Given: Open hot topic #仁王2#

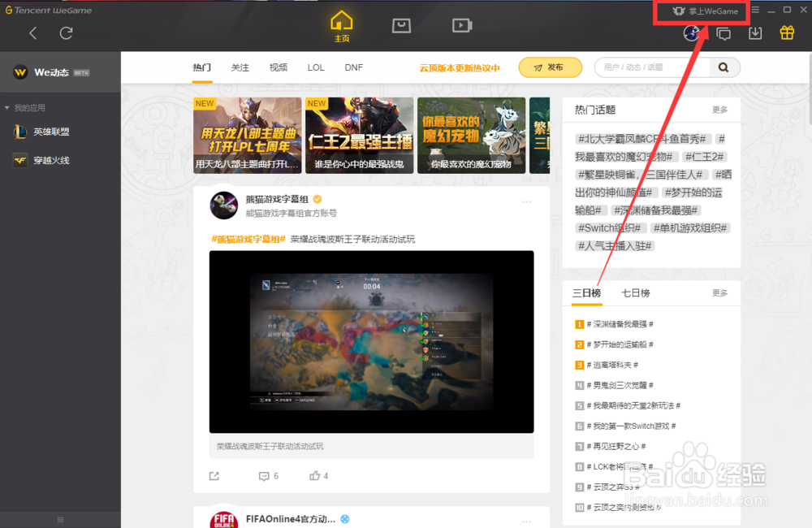Looking at the screenshot, I should click(x=705, y=157).
